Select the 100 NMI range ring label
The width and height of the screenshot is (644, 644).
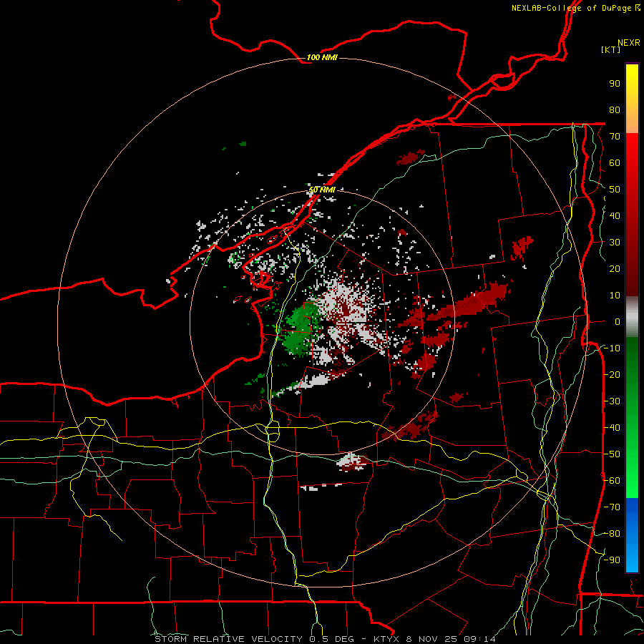pyautogui.click(x=322, y=57)
